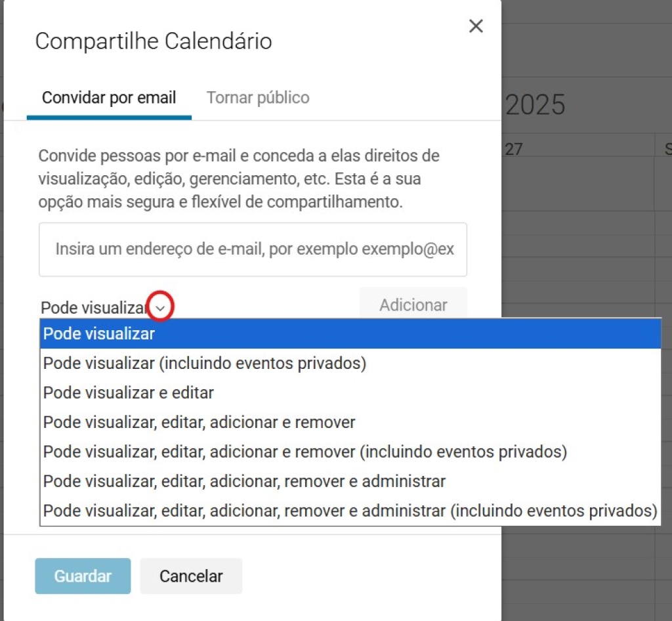
Task: Select the Pode visualizar e editar option
Action: click(x=129, y=393)
